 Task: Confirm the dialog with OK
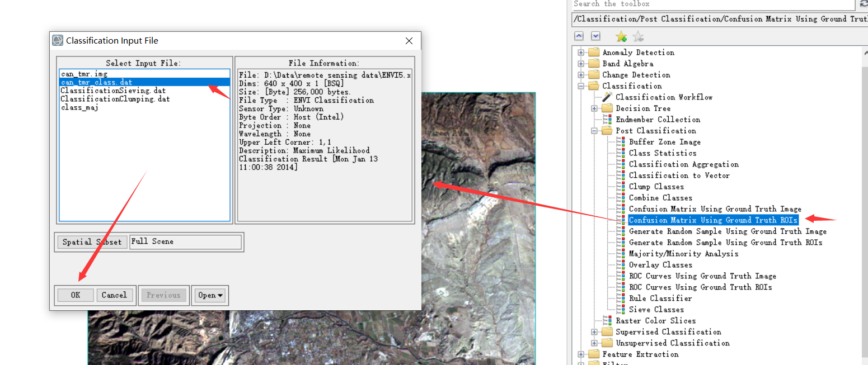coord(76,295)
